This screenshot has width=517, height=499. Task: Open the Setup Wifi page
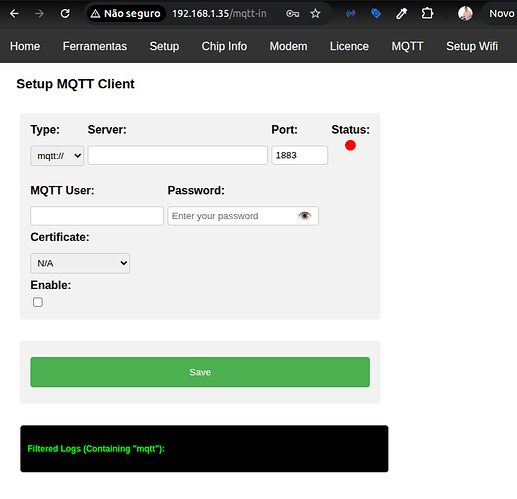(472, 46)
